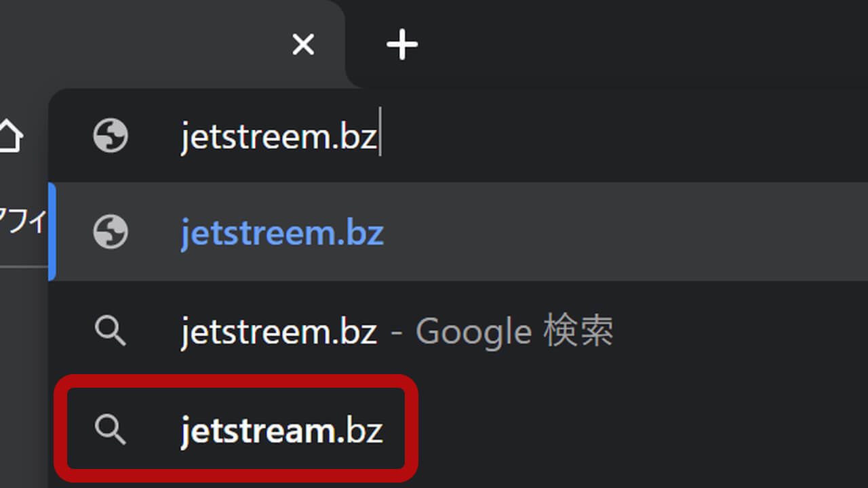Choose the jetstreem.bz Google 検索 suggestion text
Screen dimensions: 868x488
coord(397,332)
